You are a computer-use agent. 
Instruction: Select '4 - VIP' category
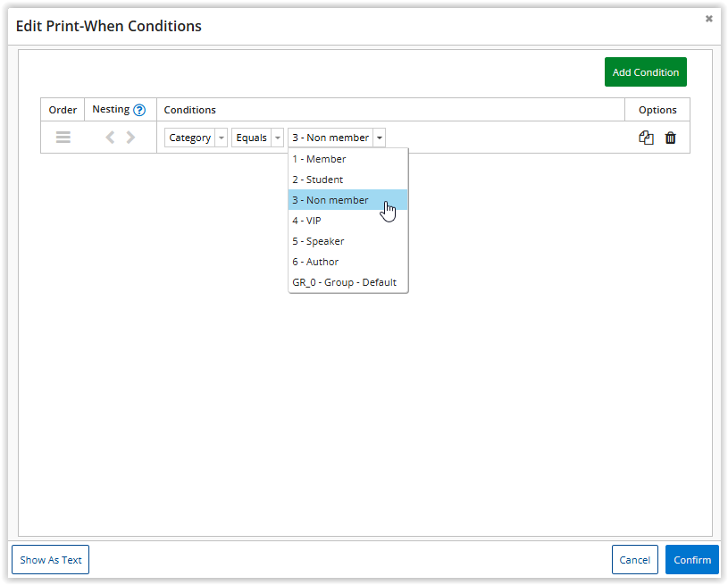pyautogui.click(x=306, y=221)
